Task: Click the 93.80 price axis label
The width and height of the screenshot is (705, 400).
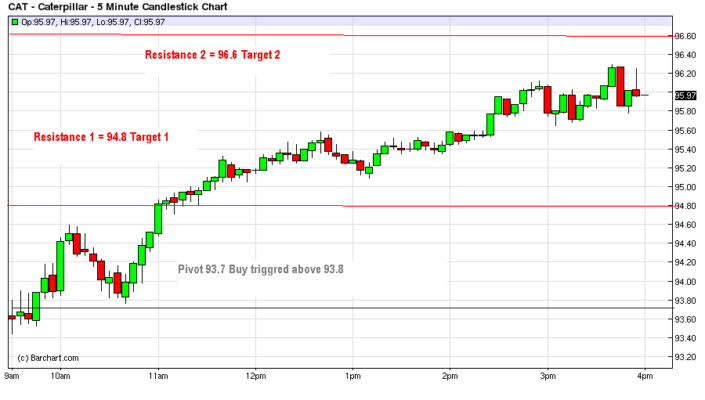Action: (685, 301)
